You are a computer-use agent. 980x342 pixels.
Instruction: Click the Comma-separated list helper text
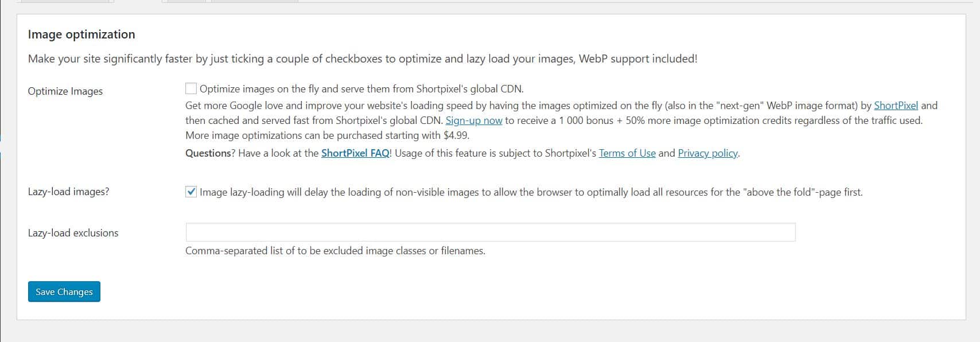click(335, 251)
